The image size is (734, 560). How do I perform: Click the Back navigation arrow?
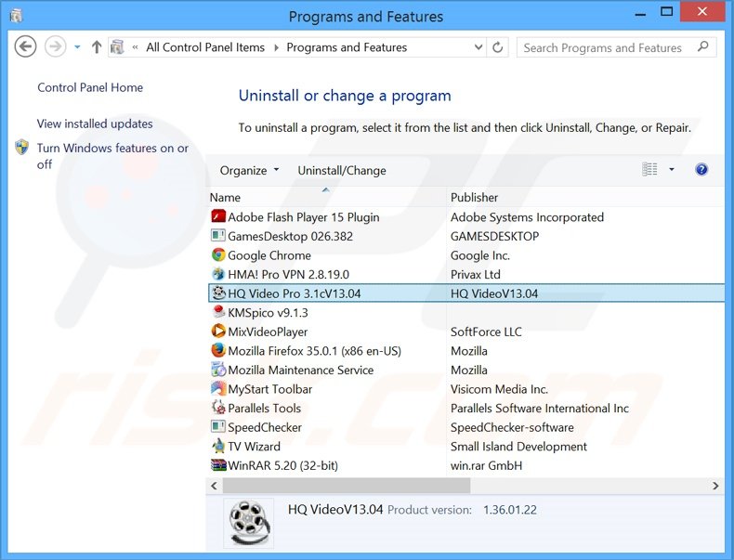pos(25,46)
